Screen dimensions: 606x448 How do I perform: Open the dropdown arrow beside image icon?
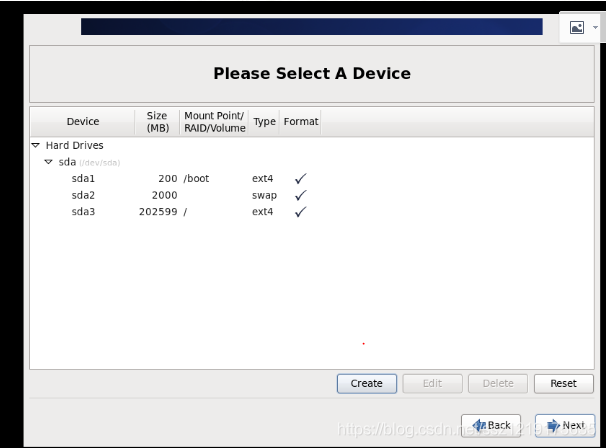coord(595,27)
